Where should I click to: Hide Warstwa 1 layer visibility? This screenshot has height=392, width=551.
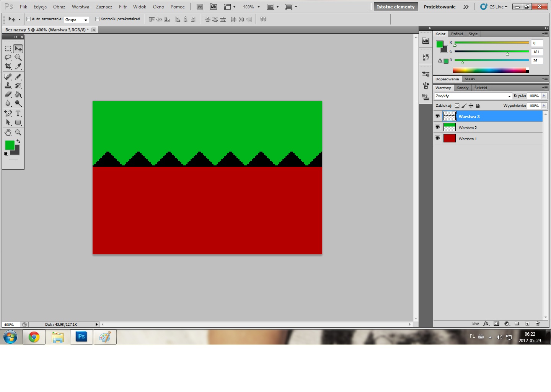438,138
